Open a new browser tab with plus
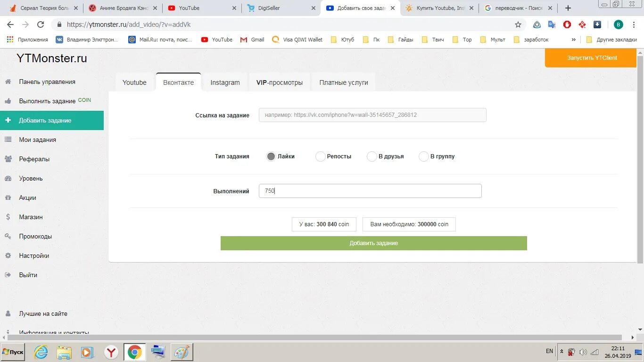 [568, 8]
